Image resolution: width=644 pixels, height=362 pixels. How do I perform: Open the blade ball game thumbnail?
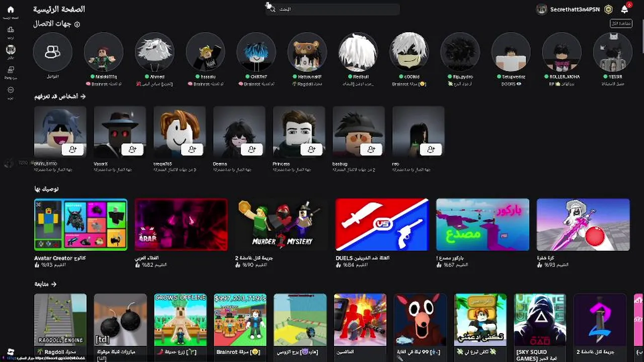tap(583, 225)
